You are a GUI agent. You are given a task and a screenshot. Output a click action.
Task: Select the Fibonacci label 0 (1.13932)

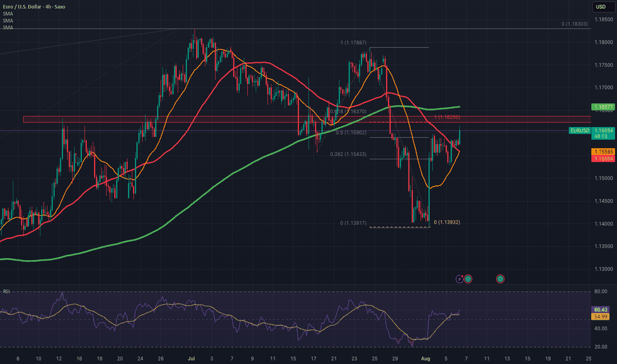coord(447,222)
